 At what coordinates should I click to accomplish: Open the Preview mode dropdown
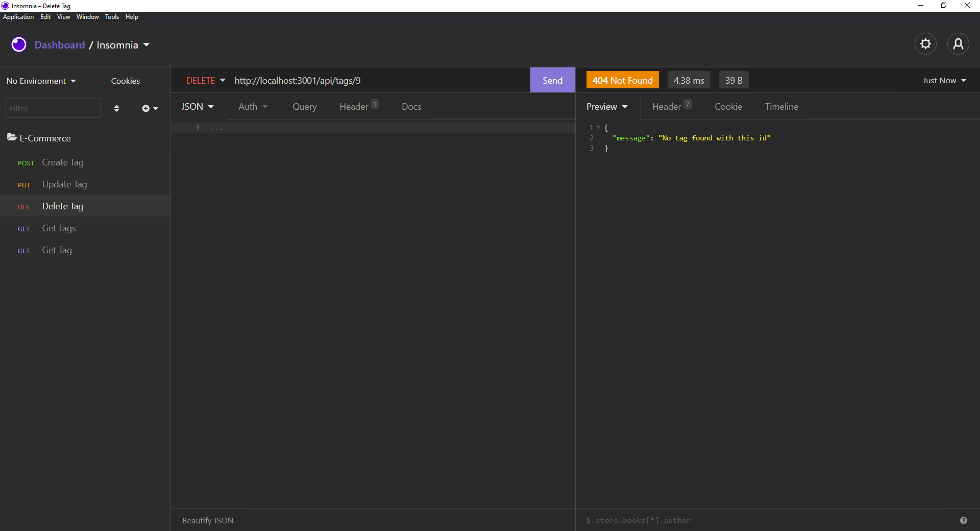pyautogui.click(x=607, y=106)
